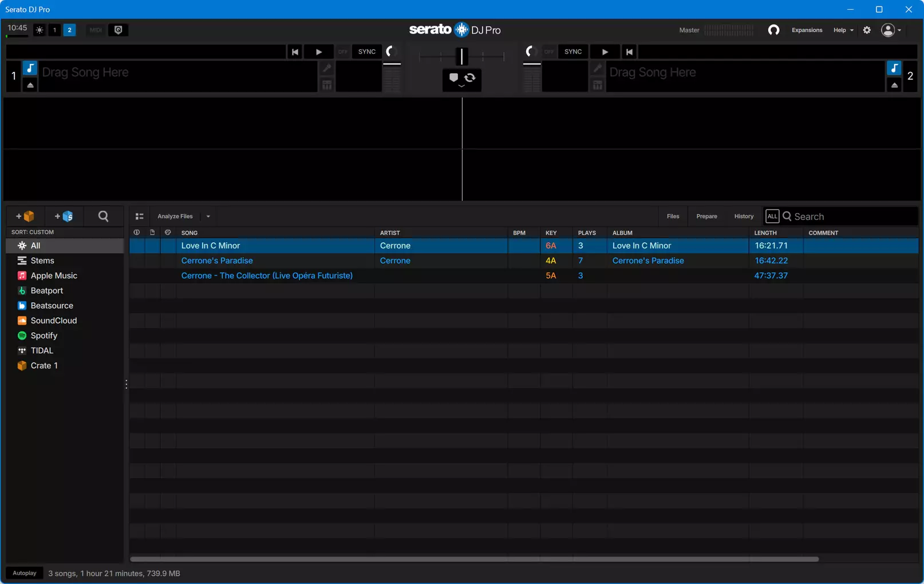The image size is (924, 584).
Task: Add a new crate
Action: pos(25,216)
